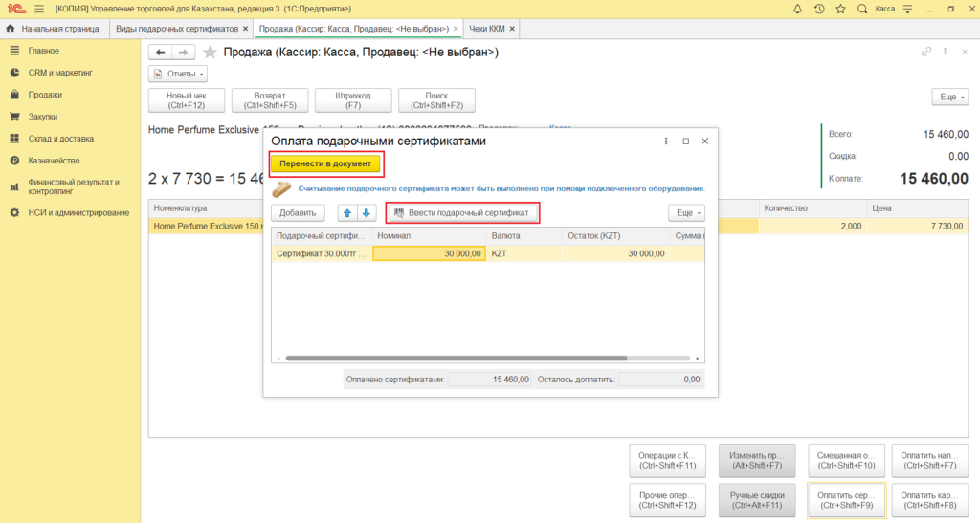This screenshot has height=523, width=980.
Task: Expand the Еще menu in main form
Action: [950, 97]
